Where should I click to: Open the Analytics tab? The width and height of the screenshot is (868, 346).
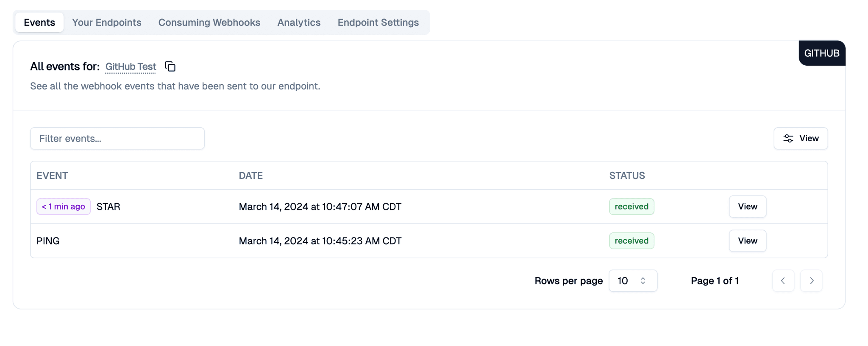[299, 22]
